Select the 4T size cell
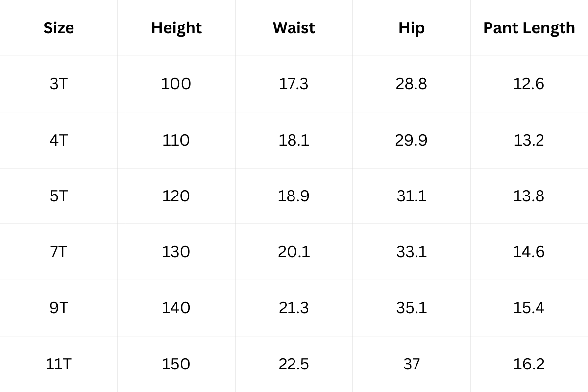 click(x=59, y=140)
